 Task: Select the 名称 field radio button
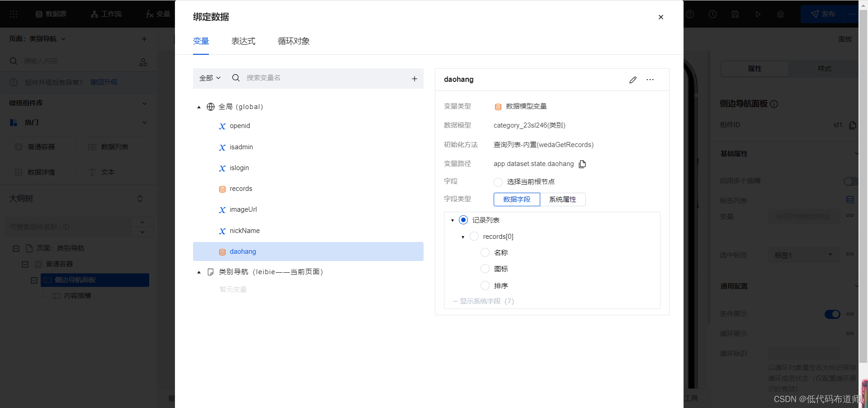click(485, 252)
